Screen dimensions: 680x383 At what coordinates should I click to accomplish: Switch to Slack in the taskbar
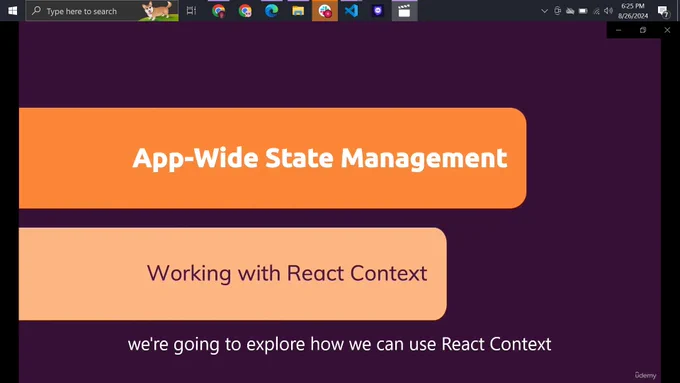[325, 11]
